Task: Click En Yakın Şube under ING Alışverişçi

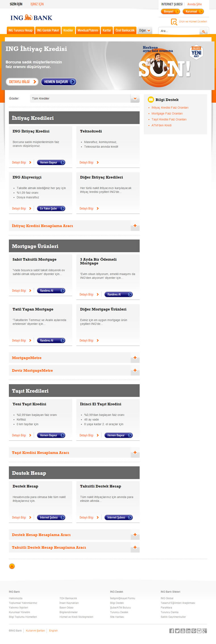Action: click(51, 209)
